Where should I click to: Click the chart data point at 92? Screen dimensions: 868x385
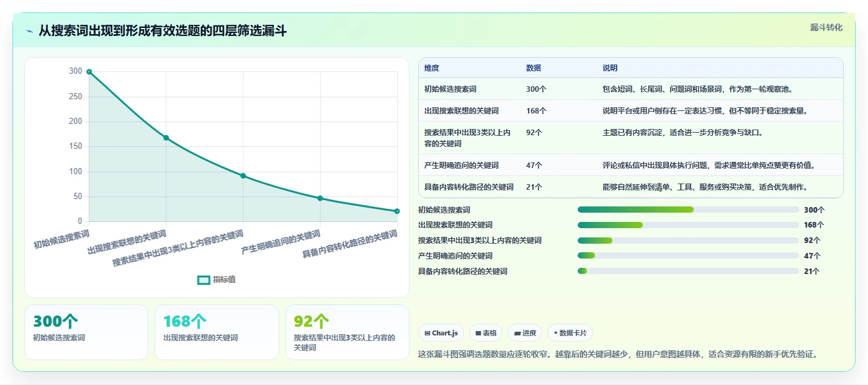(x=243, y=175)
